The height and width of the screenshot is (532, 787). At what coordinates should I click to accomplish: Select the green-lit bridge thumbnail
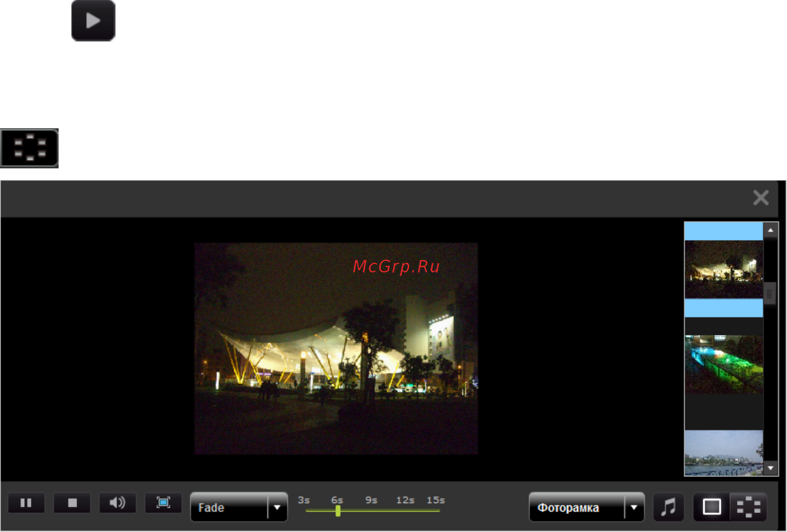[x=724, y=364]
